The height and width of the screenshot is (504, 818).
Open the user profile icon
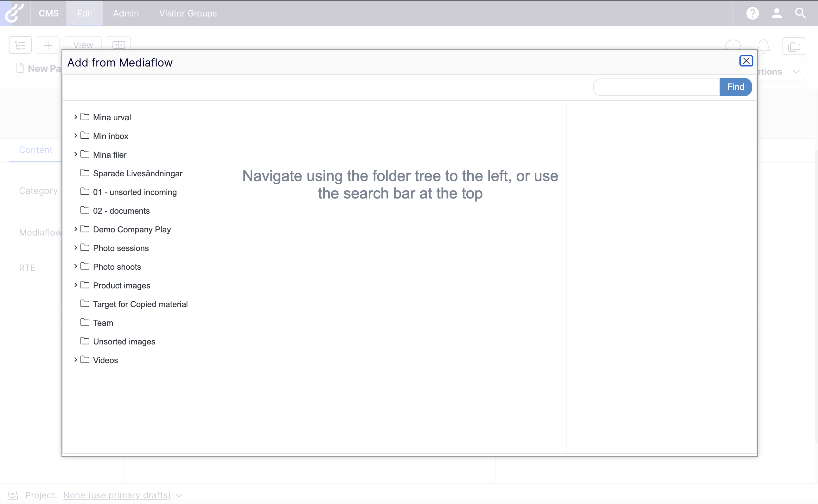pos(776,13)
